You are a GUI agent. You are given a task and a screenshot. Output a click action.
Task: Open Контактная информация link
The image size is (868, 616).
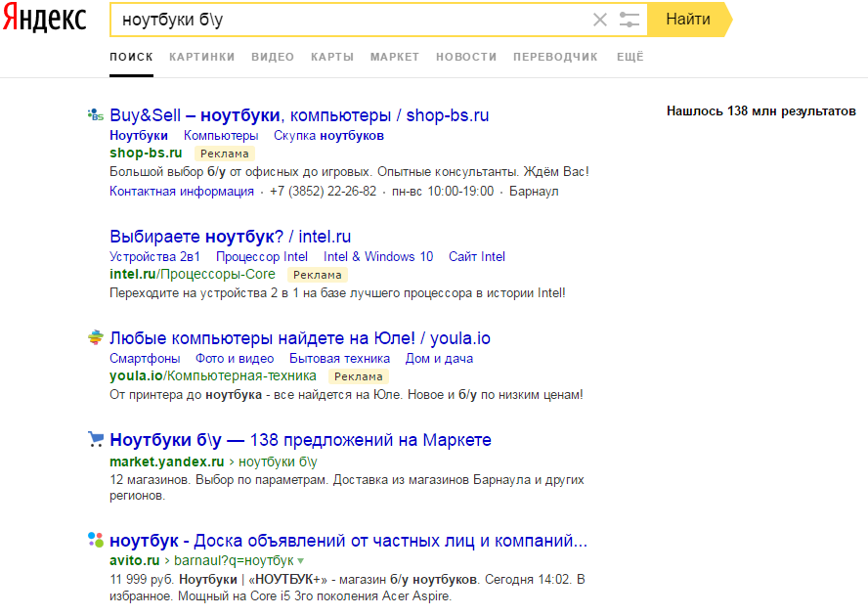pos(182,191)
